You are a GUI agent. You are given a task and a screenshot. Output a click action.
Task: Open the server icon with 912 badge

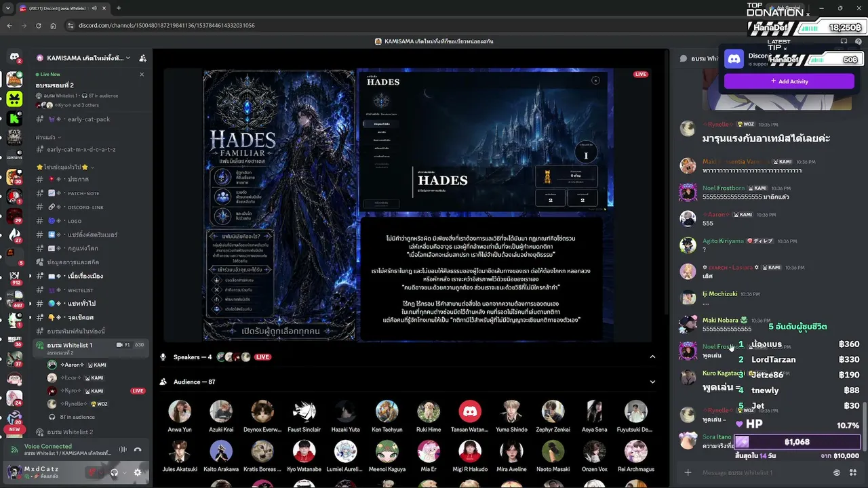[14, 277]
